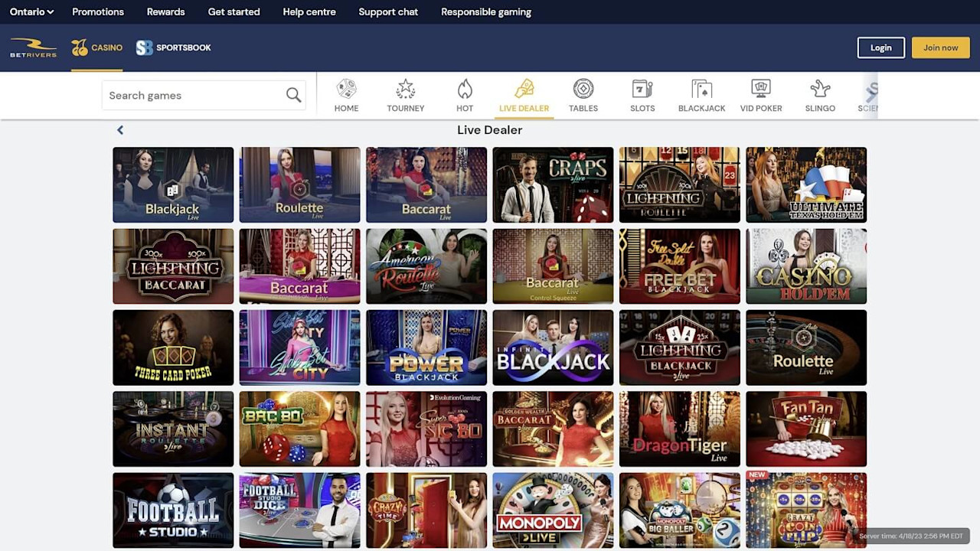
Task: Launch Lightning Baccarat
Action: (x=173, y=266)
